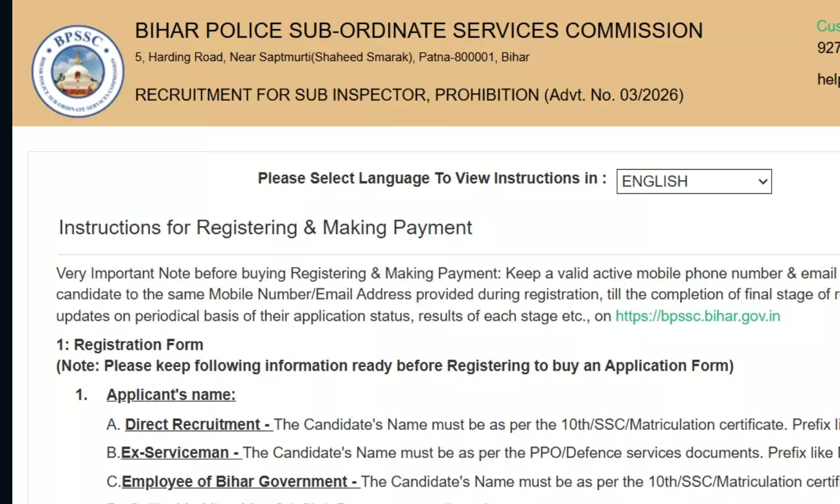Click the PPO/Defence services documents sentence
The width and height of the screenshot is (840, 504).
point(538,452)
